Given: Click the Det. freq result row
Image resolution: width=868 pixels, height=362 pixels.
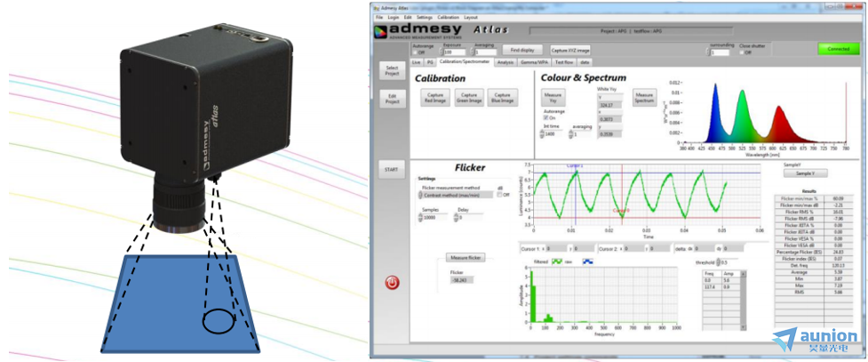Looking at the screenshot, I should click(814, 267).
